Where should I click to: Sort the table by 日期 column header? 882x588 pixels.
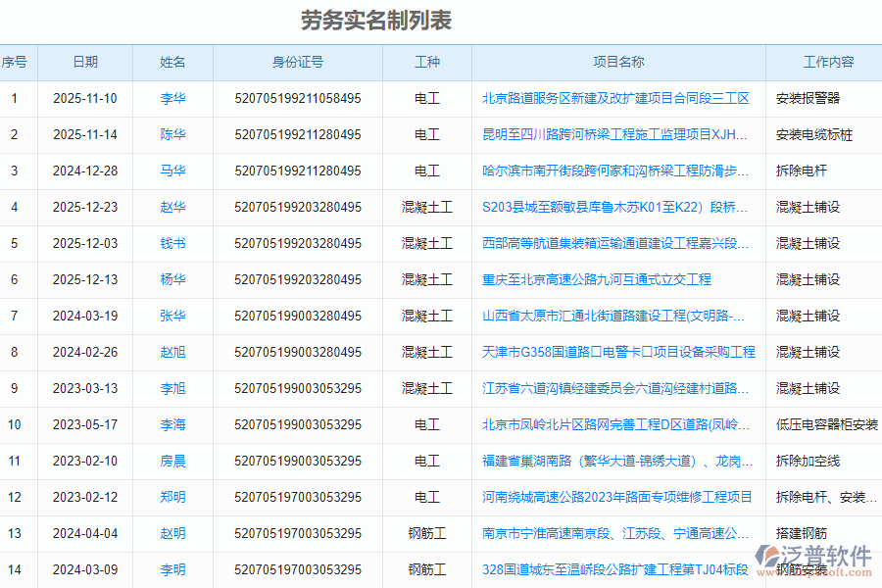click(84, 62)
